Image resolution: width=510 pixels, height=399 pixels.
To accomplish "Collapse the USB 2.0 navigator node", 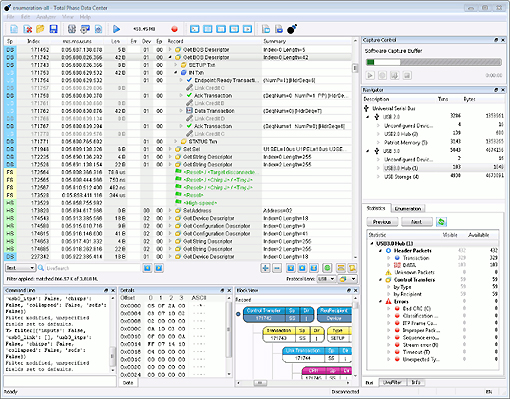I will click(x=368, y=117).
